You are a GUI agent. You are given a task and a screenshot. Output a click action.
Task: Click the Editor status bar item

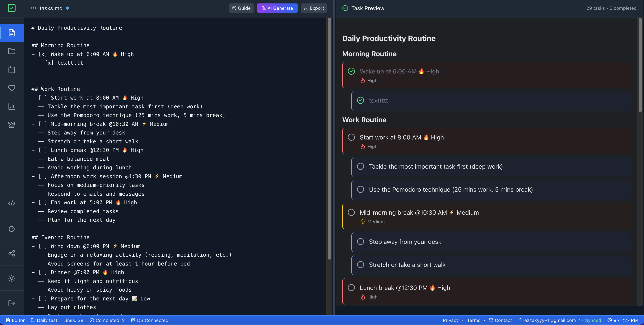click(16, 320)
